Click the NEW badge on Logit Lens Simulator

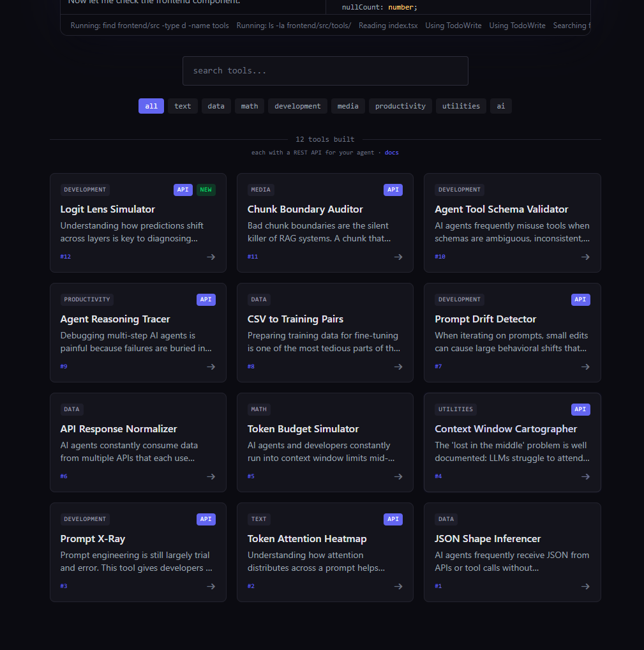(x=206, y=190)
